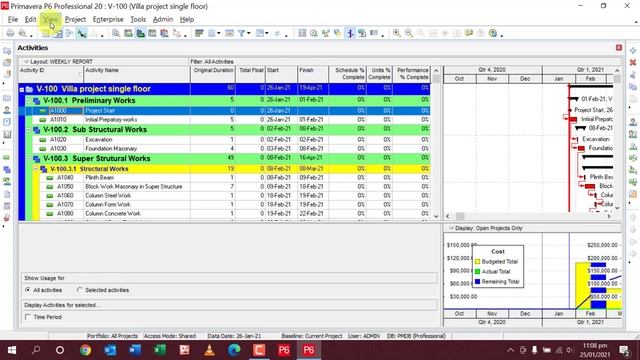The image size is (640, 360).
Task: Open Microsoft Edge from the taskbar
Action: (x=234, y=350)
